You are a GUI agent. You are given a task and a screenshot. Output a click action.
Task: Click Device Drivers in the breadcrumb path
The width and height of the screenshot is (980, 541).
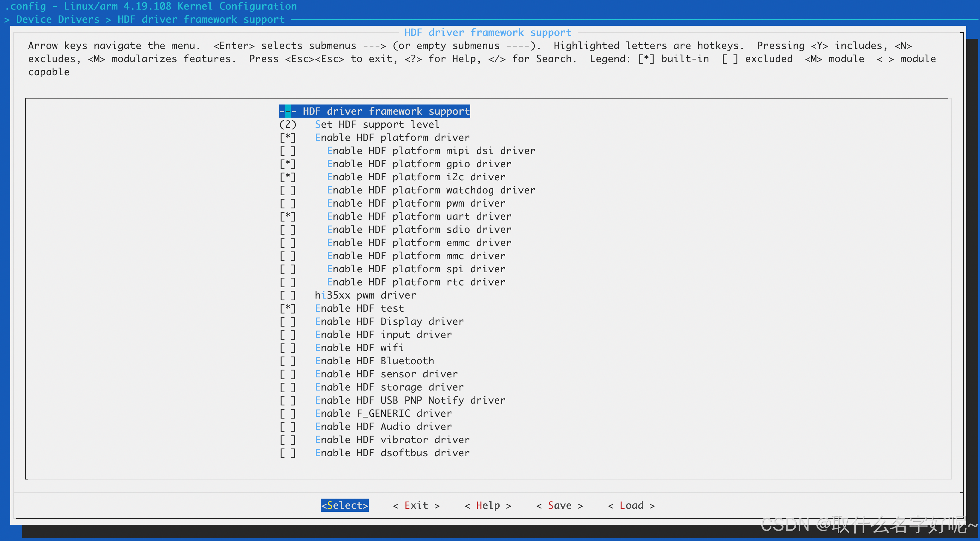tap(57, 19)
